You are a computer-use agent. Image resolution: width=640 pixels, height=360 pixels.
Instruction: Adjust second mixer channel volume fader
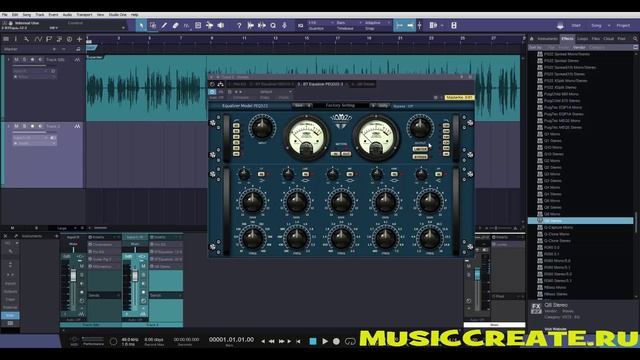pyautogui.click(x=135, y=276)
